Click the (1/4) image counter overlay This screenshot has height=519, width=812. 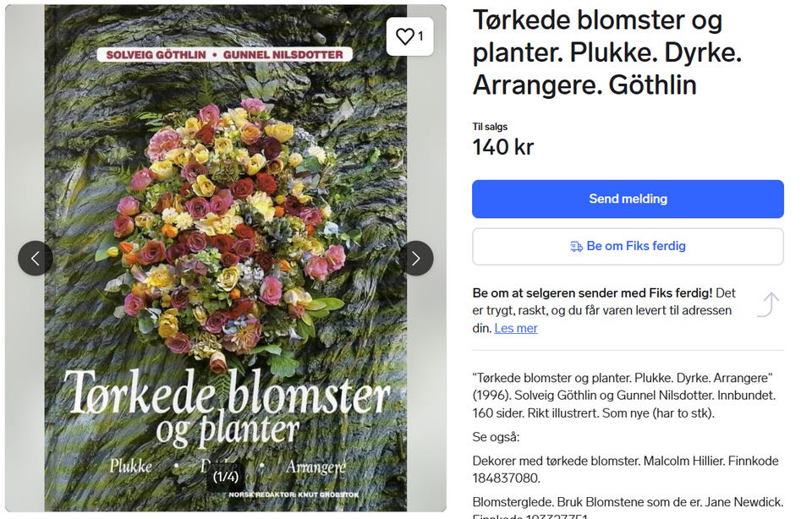226,476
